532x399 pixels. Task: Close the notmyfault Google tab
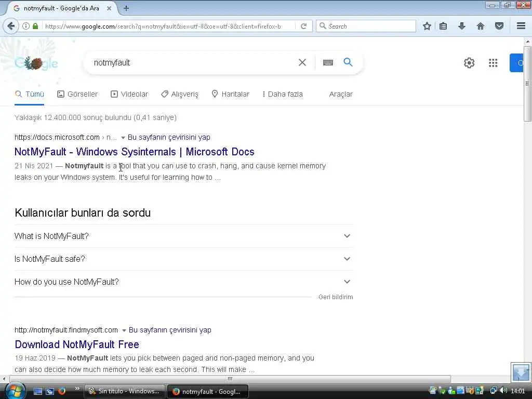109,8
